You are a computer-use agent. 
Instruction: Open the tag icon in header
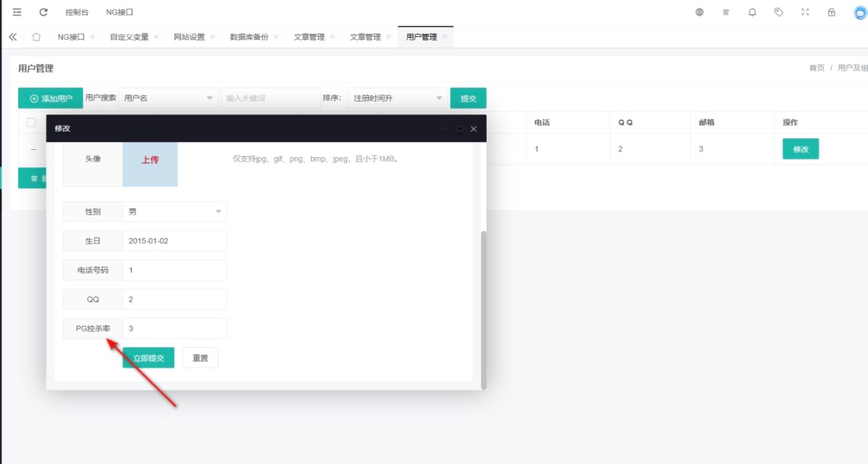(x=778, y=12)
